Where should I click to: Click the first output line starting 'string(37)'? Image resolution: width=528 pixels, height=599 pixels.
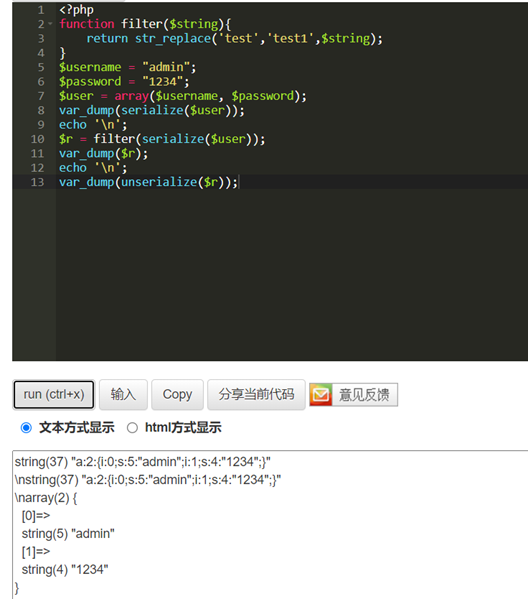click(143, 462)
